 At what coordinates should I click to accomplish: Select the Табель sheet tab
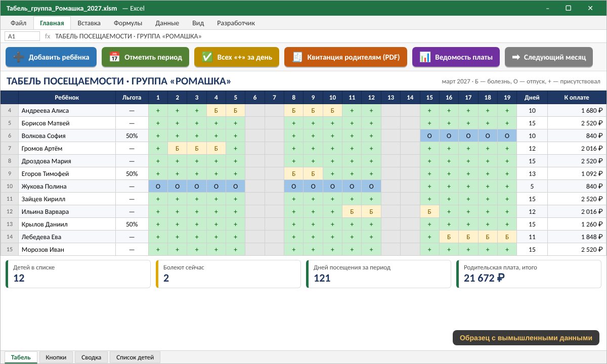point(21,357)
